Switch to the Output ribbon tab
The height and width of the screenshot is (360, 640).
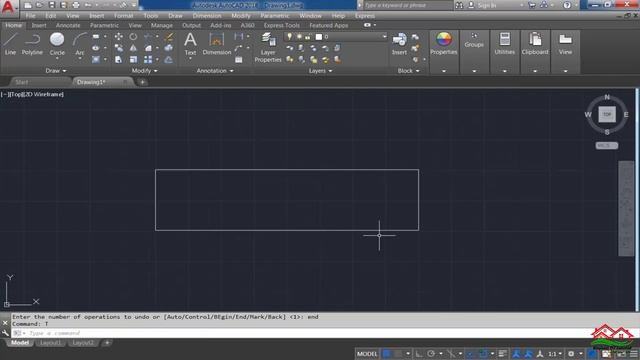pos(191,25)
